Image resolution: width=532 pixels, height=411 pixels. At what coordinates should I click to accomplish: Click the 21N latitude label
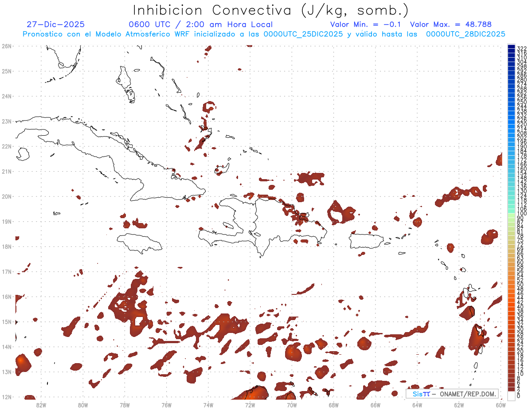[x=7, y=171]
